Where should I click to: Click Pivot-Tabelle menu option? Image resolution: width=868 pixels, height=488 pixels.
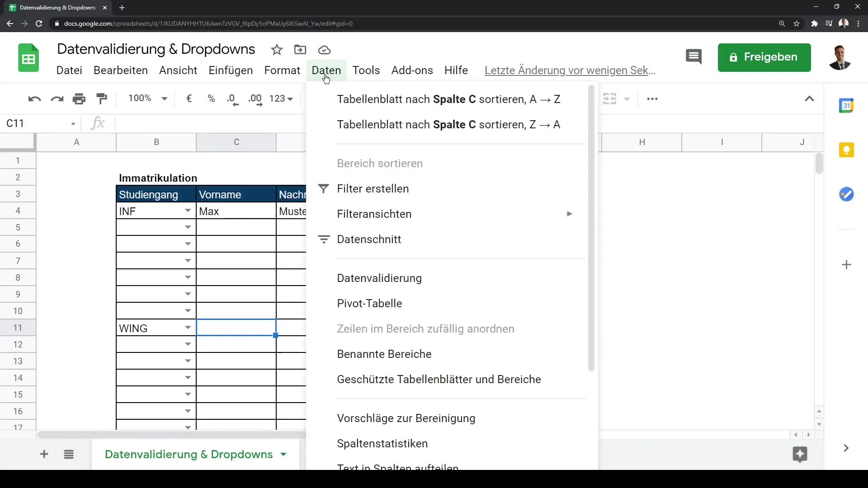tap(370, 303)
